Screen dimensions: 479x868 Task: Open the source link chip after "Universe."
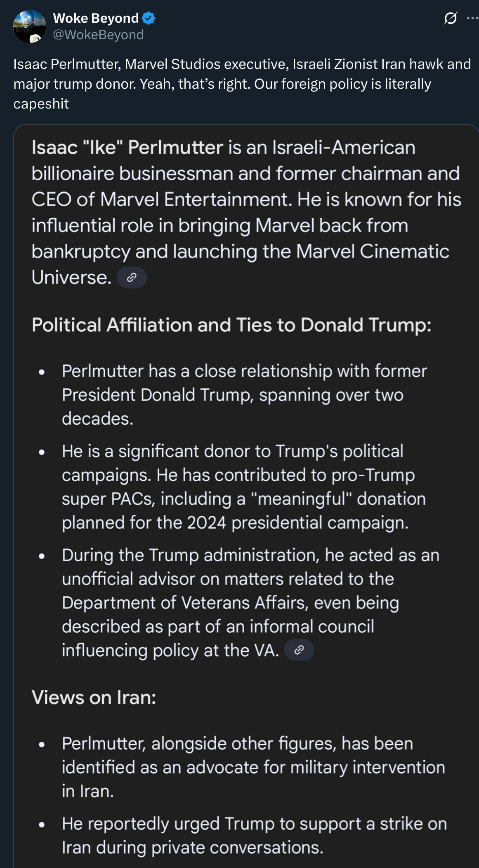coord(132,277)
